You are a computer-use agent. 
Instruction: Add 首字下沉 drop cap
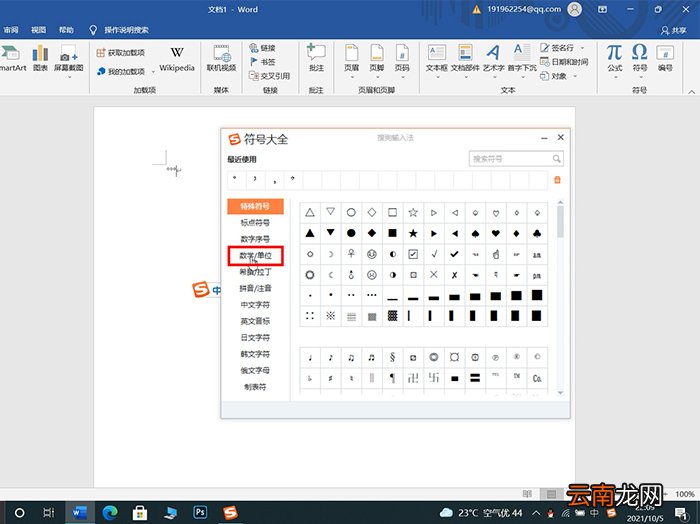(522, 61)
